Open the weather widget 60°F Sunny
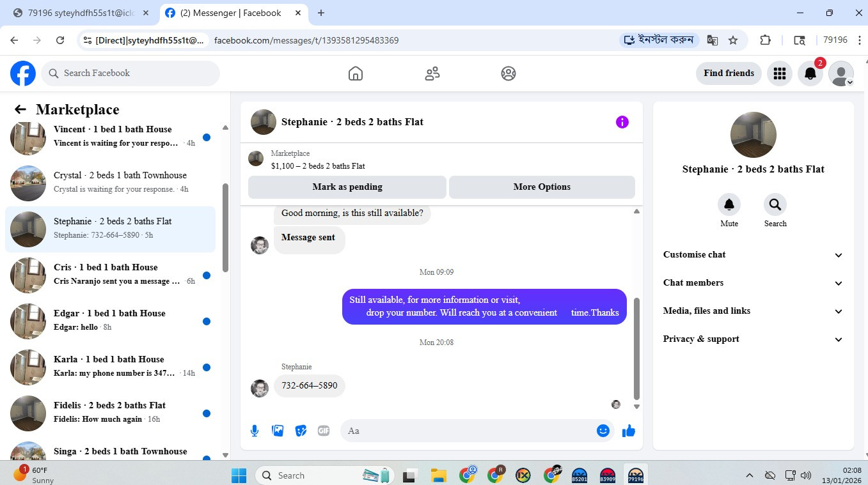868x485 pixels. click(x=35, y=475)
